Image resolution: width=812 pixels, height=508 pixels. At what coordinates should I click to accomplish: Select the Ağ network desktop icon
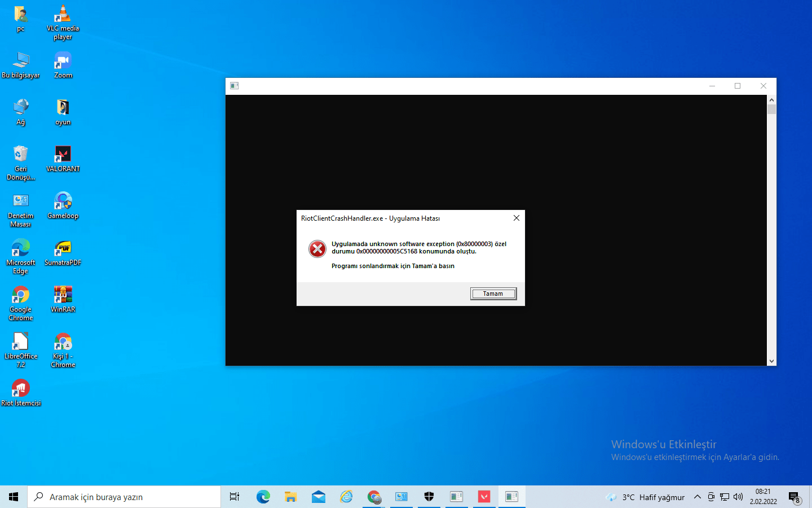point(21,112)
